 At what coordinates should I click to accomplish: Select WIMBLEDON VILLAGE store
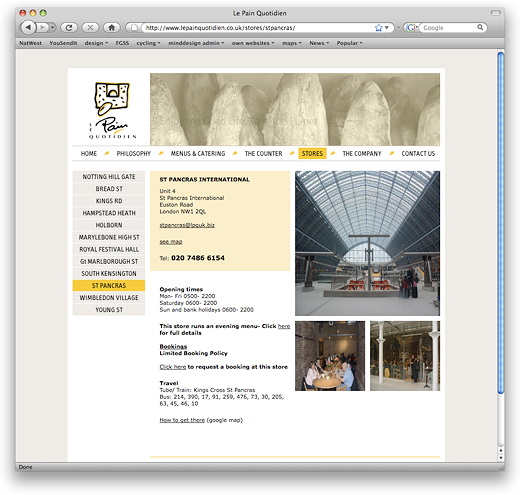click(x=109, y=298)
